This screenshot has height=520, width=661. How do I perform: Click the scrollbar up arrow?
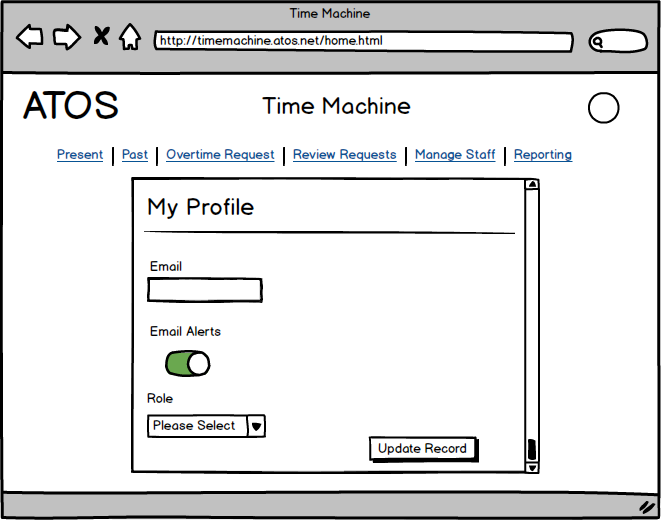[x=532, y=184]
